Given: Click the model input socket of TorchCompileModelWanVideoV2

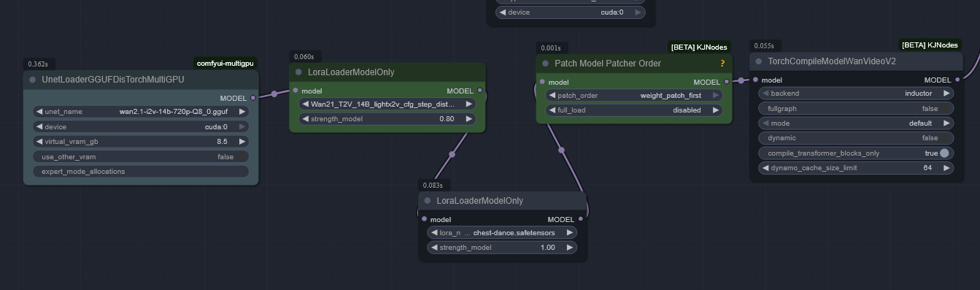Looking at the screenshot, I should click(x=755, y=80).
